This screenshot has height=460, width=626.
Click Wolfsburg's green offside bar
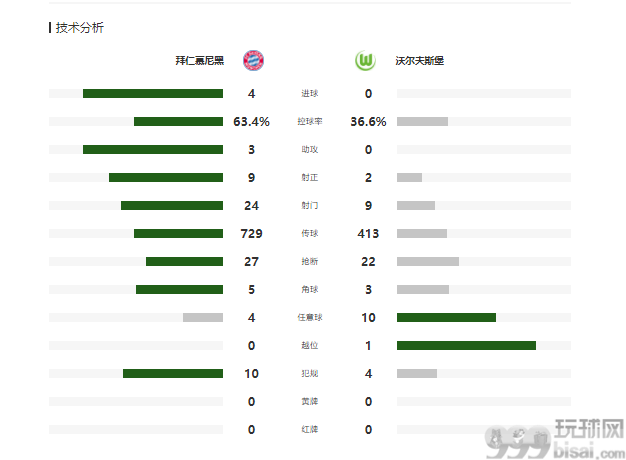(x=466, y=345)
